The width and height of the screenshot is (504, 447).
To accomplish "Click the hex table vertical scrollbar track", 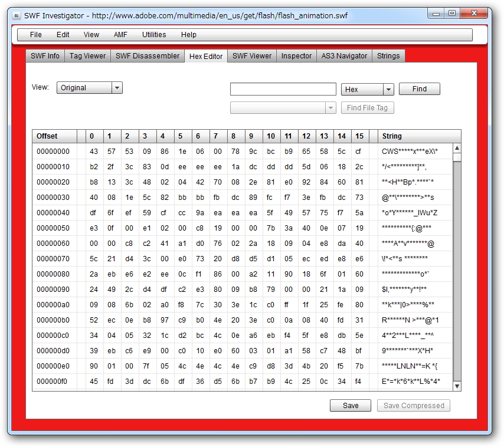I will pyautogui.click(x=457, y=271).
